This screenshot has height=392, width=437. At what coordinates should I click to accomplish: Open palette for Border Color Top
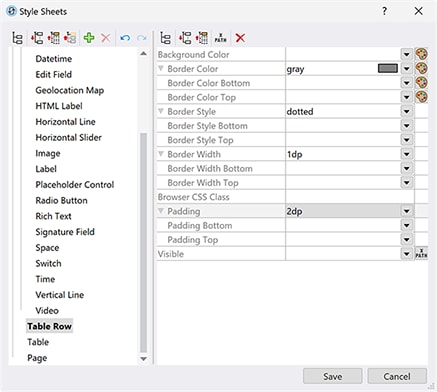coord(421,97)
